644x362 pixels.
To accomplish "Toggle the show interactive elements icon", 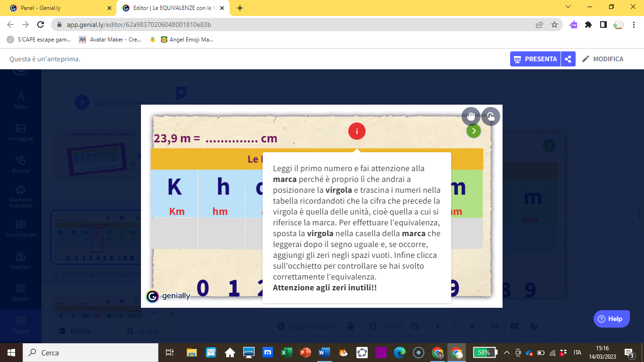I will tap(491, 116).
